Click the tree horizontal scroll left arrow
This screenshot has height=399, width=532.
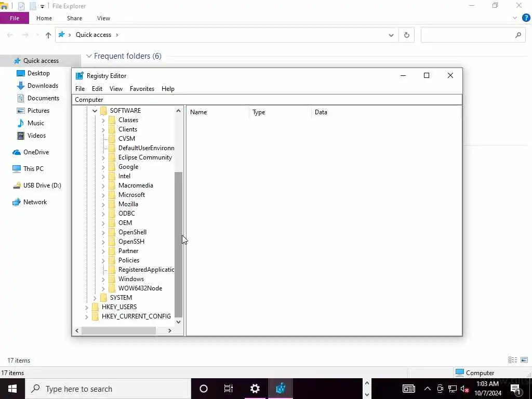[x=77, y=331]
